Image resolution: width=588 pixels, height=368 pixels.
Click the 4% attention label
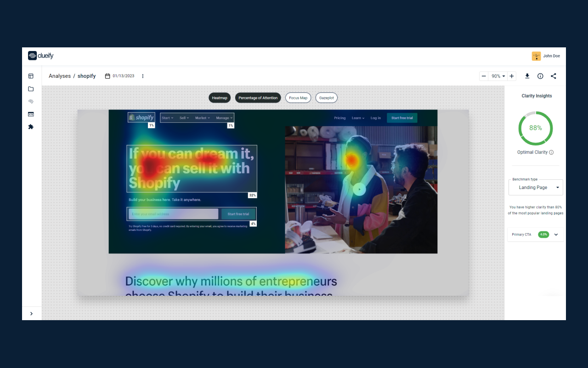pyautogui.click(x=253, y=224)
